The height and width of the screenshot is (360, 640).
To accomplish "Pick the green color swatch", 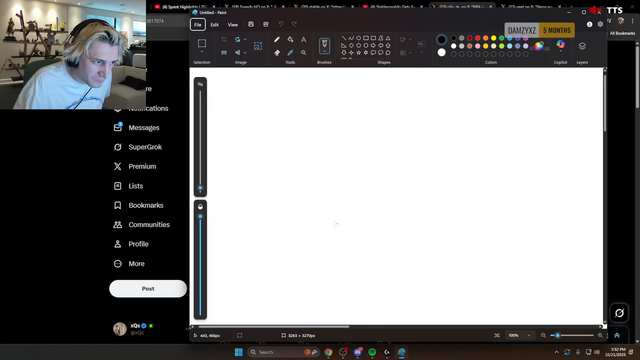I will [502, 38].
